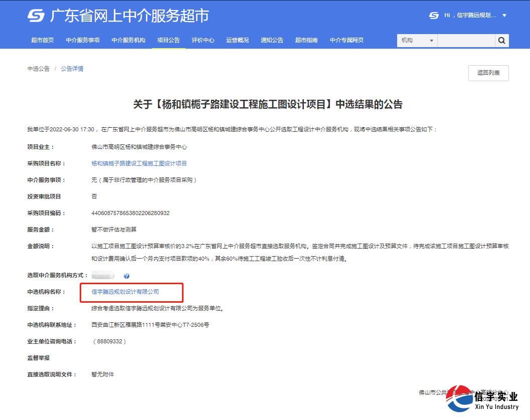This screenshot has height=420, width=530.
Task: Open the help question-mark beside 选取中介服务机构方式
Action: pos(126,275)
